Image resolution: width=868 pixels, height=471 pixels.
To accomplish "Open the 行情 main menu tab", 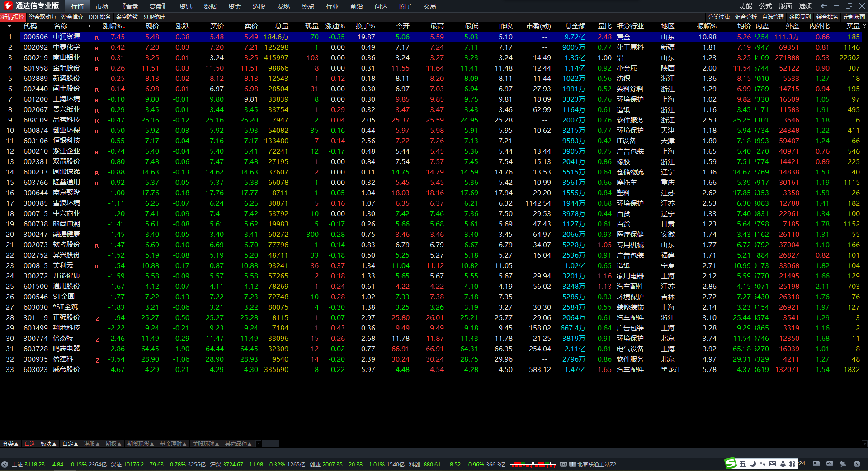I will point(77,6).
